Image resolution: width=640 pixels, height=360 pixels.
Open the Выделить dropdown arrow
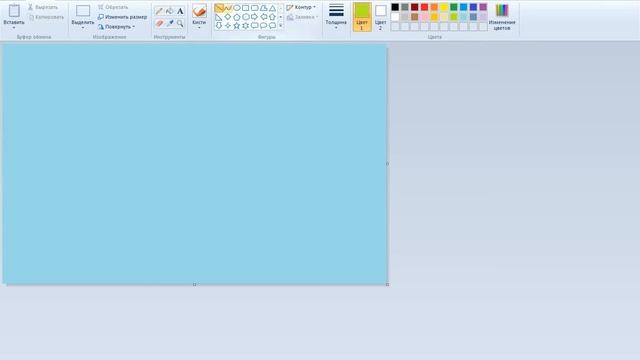pyautogui.click(x=83, y=28)
